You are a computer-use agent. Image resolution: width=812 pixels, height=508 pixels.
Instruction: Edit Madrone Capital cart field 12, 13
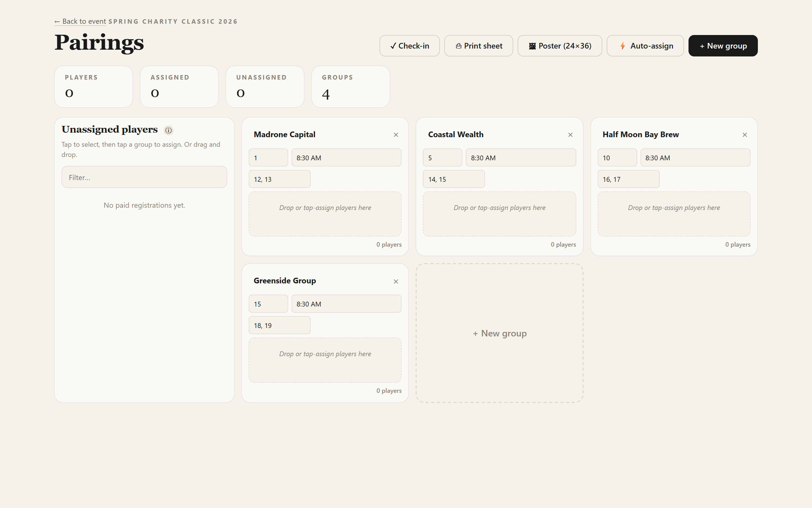[279, 179]
